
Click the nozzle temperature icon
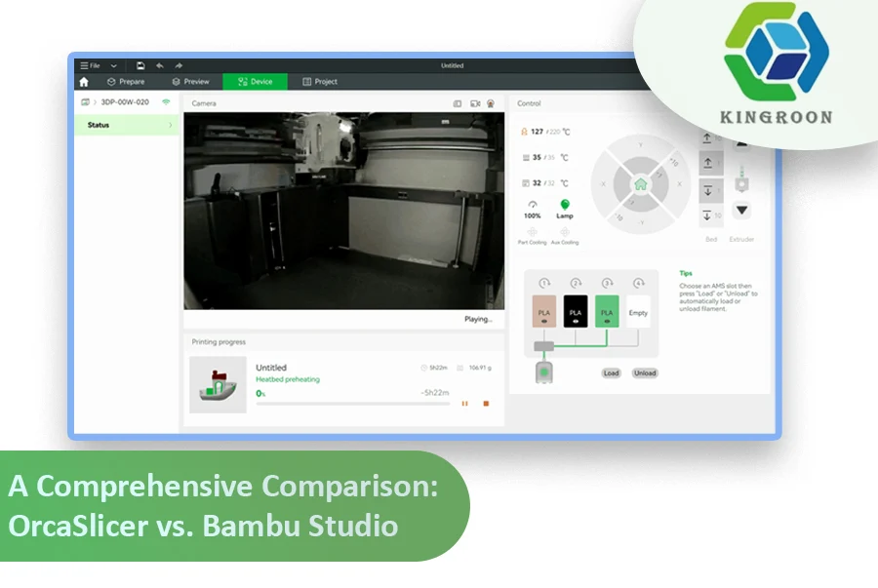coord(524,132)
